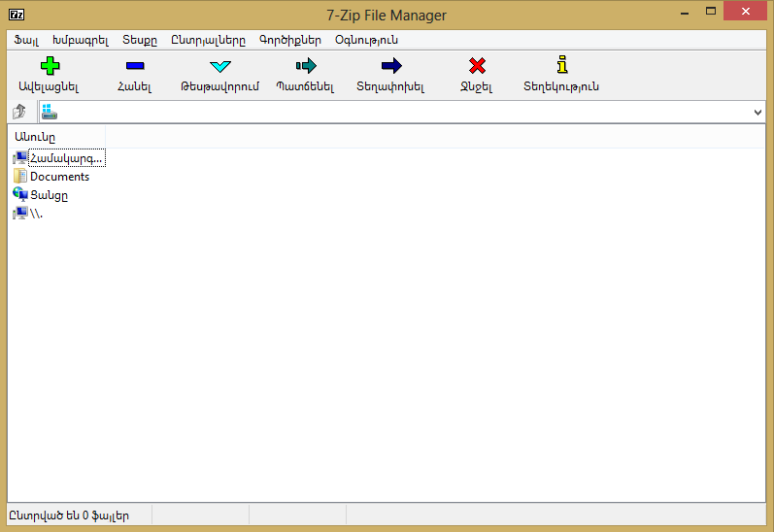This screenshot has height=532, width=774.
Task: Open the Ֆայլ (File) menu
Action: [26, 40]
